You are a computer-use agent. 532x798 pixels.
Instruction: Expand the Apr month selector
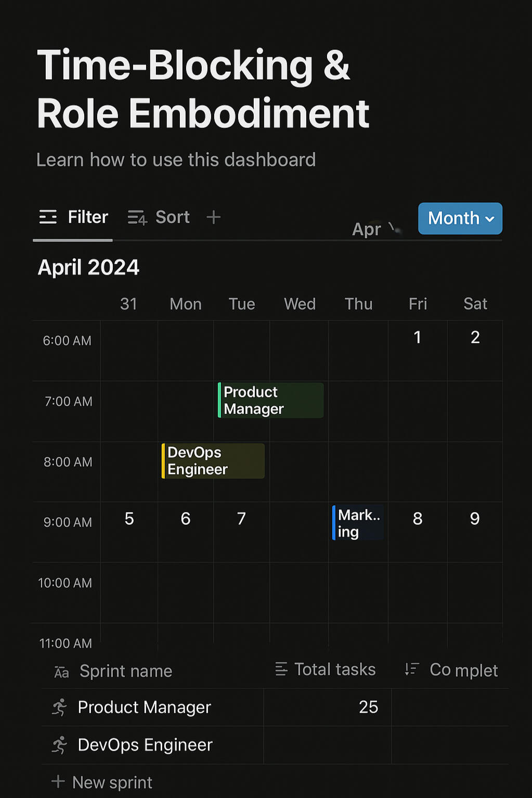(x=375, y=229)
